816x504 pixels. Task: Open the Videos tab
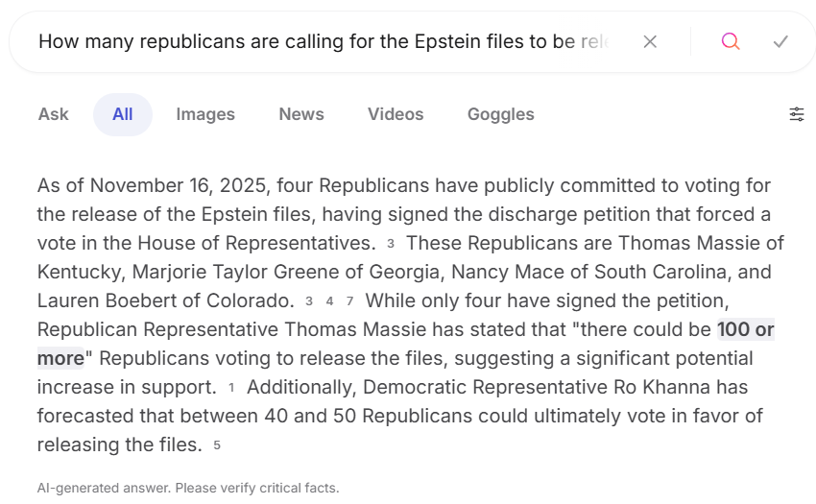point(396,114)
